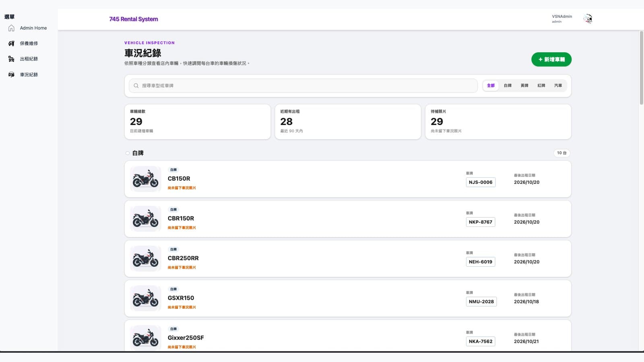Click the magnifier icon in search bar
Screen dimensions: 644x362
[x=136, y=86]
